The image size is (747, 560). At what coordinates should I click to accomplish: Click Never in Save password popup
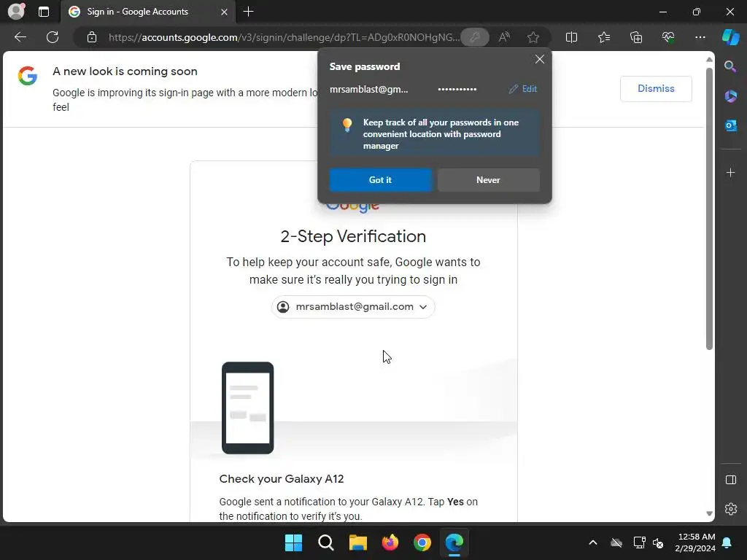[x=488, y=180]
